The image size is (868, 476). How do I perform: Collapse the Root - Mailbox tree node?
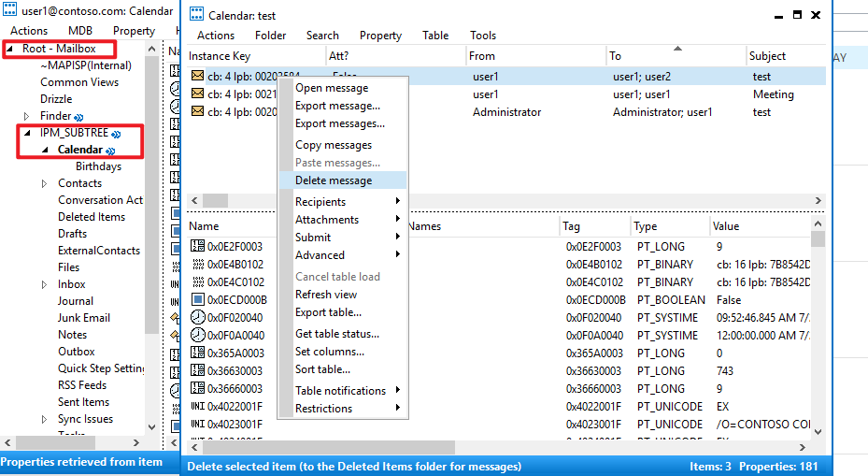click(x=9, y=49)
